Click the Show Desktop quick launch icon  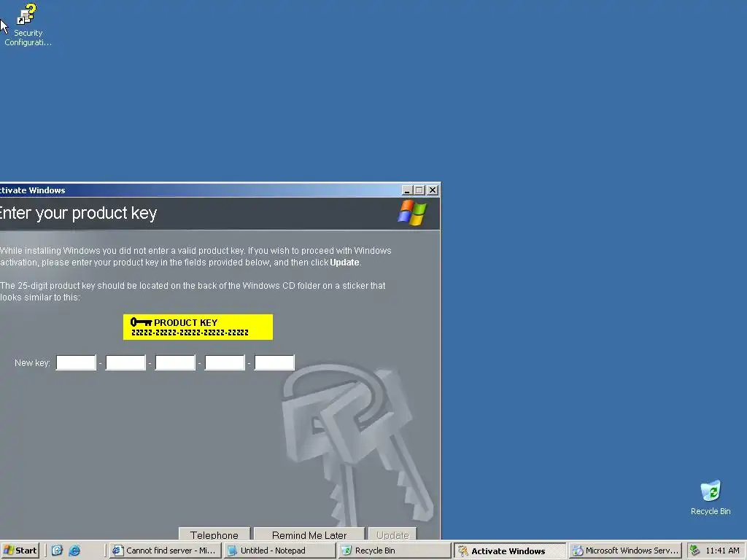[x=57, y=551]
